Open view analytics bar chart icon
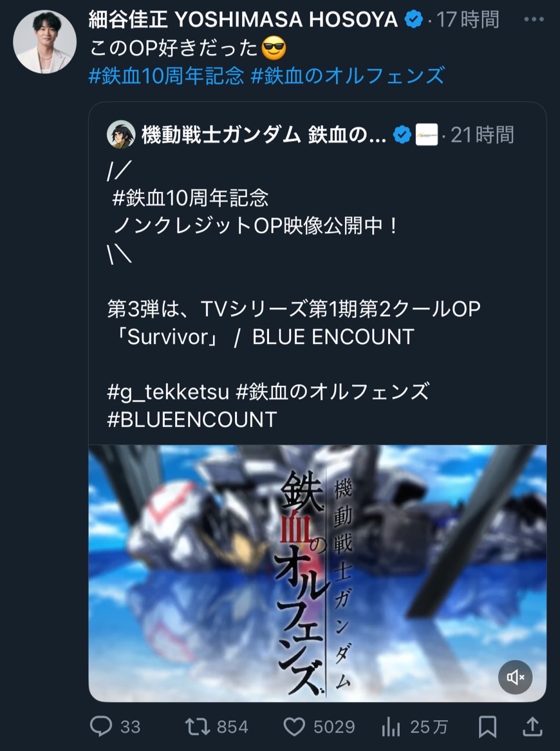 pos(391,727)
